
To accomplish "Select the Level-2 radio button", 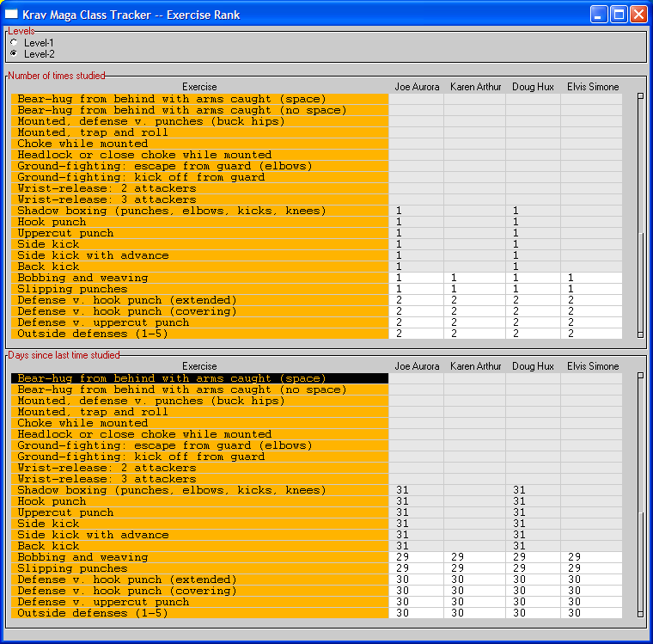I will click(14, 54).
